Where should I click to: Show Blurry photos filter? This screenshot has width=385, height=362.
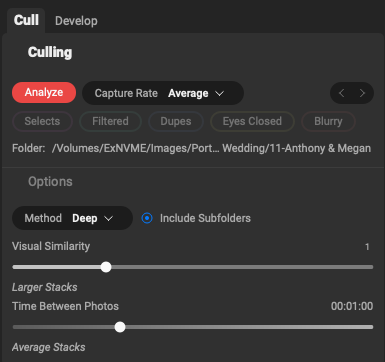click(x=328, y=121)
